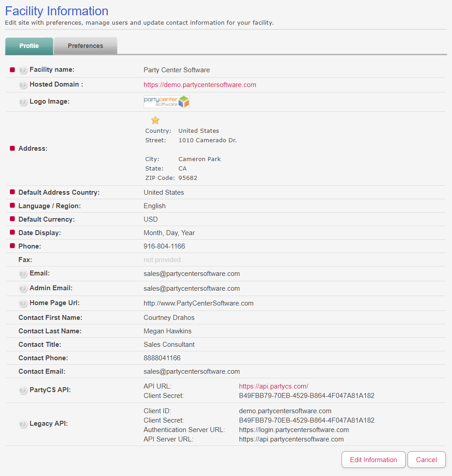
Task: Click help icon next to Email label
Action: (x=23, y=274)
